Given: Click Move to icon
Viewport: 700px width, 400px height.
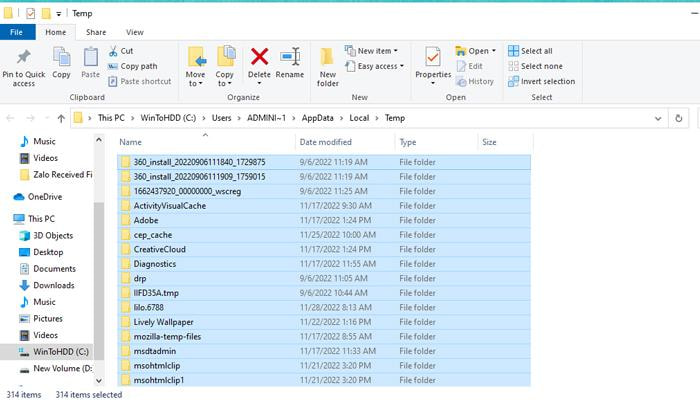Looking at the screenshot, I should click(x=196, y=57).
